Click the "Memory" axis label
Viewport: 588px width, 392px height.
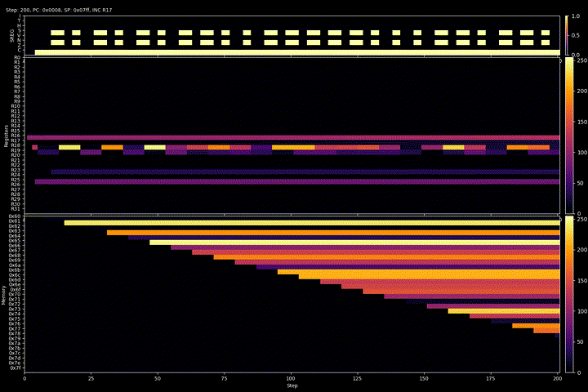click(x=3, y=295)
